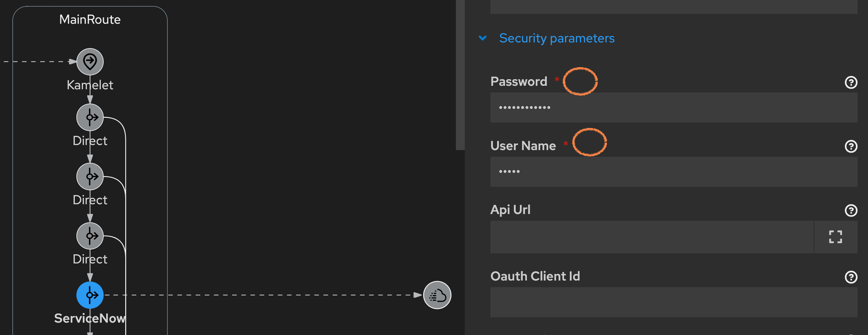Open the Api Url help icon
This screenshot has height=335, width=868.
click(851, 211)
